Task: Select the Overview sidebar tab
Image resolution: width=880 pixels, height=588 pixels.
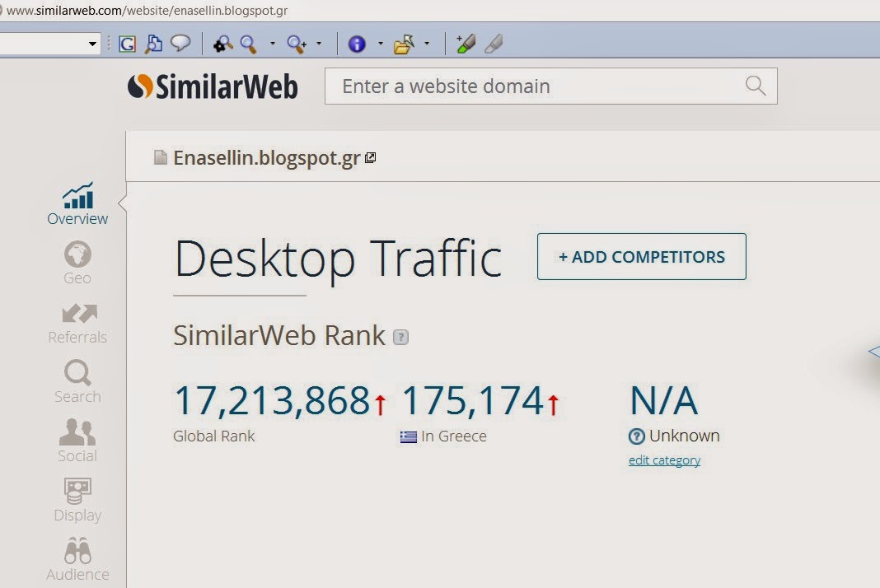Action: (77, 204)
